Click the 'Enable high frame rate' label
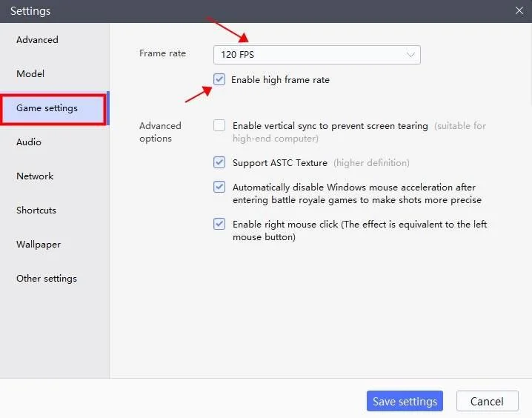 pyautogui.click(x=280, y=80)
